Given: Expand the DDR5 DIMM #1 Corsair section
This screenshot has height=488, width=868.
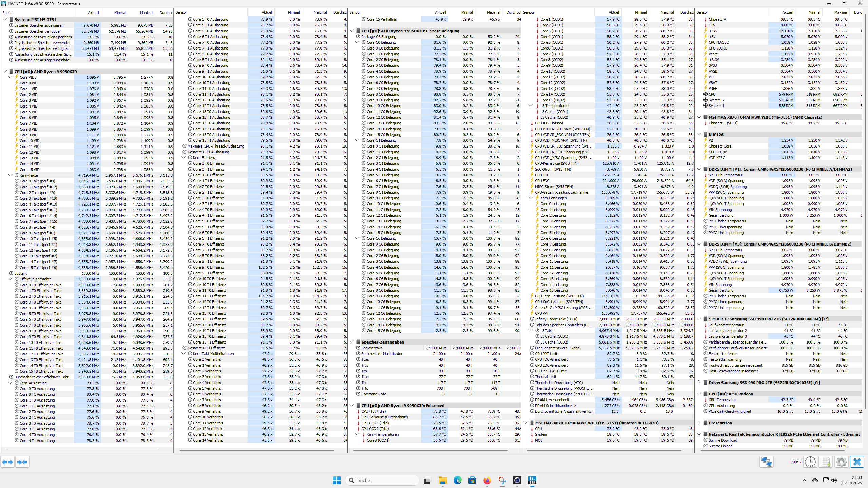Looking at the screenshot, I should coord(700,169).
